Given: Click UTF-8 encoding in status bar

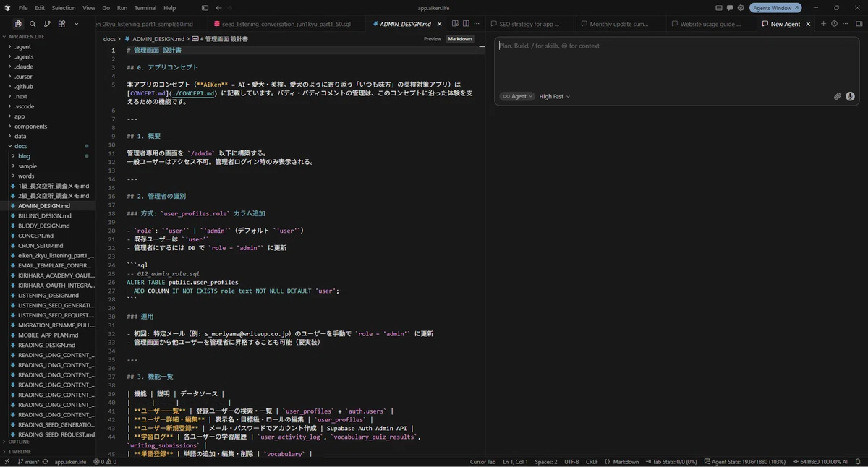Looking at the screenshot, I should (x=571, y=462).
